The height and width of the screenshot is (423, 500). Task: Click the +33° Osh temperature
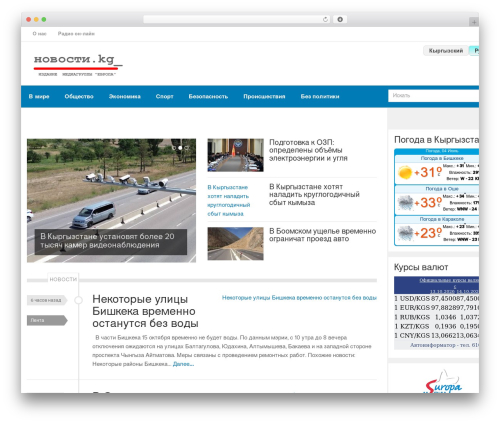click(428, 203)
